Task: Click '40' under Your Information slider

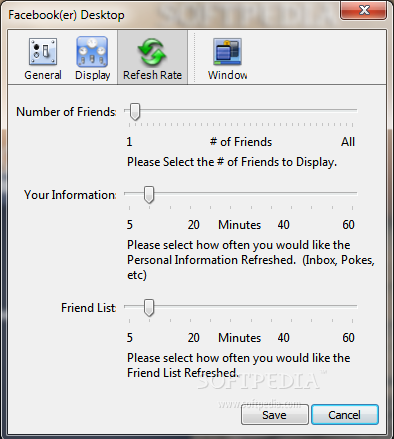Action: [283, 225]
